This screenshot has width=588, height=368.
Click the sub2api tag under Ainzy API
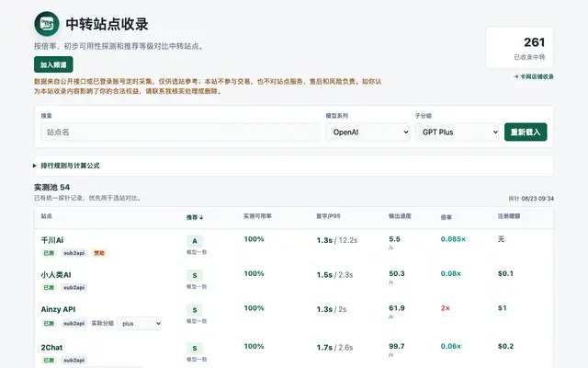[x=74, y=323]
